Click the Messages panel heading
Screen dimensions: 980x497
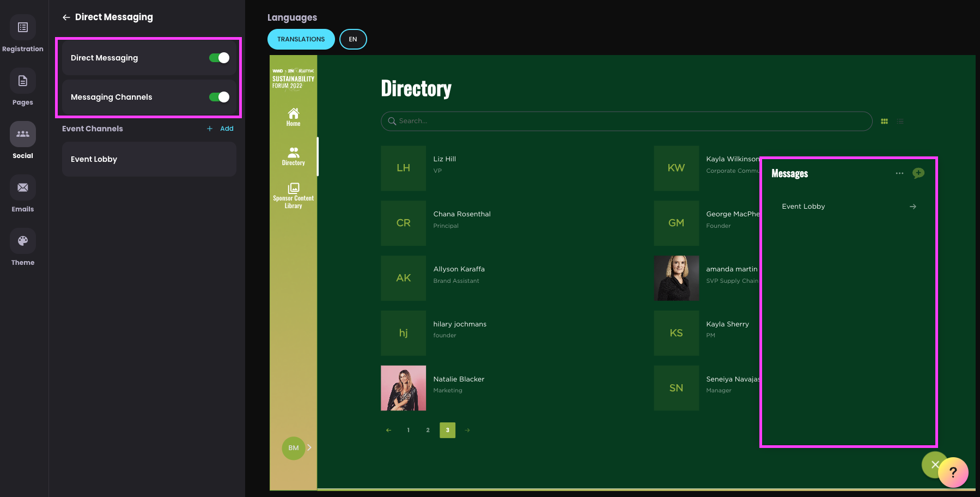[789, 174]
